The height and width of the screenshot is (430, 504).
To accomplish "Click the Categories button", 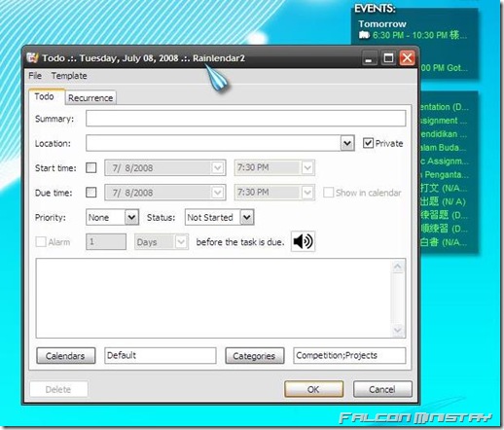I will pos(255,356).
